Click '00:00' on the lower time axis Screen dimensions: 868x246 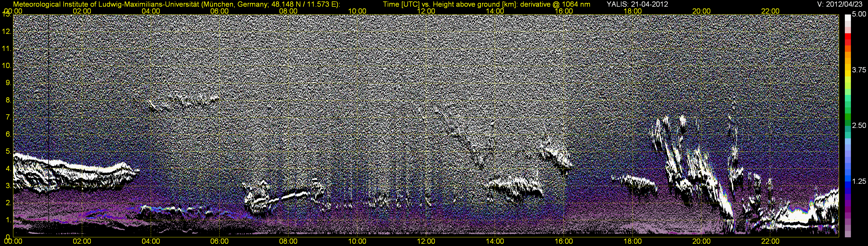pos(13,241)
